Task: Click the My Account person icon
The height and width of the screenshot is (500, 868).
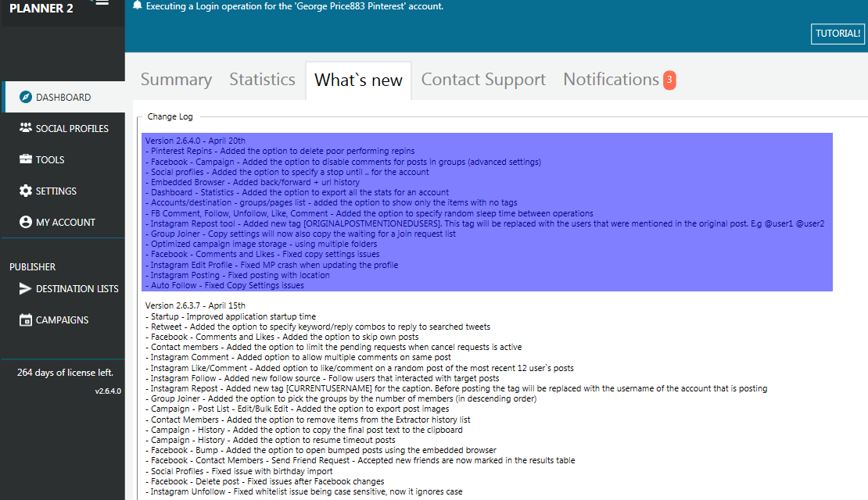Action: coord(26,222)
